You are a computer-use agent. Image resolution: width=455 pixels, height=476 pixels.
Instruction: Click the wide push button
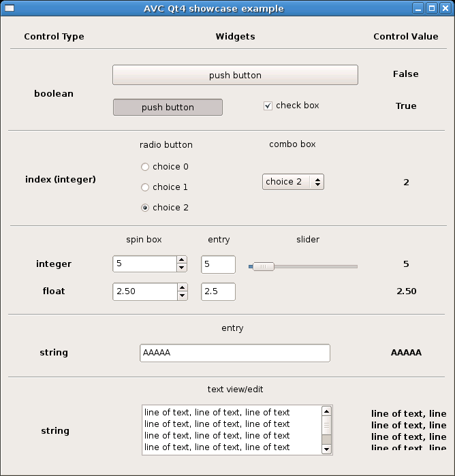pos(235,75)
